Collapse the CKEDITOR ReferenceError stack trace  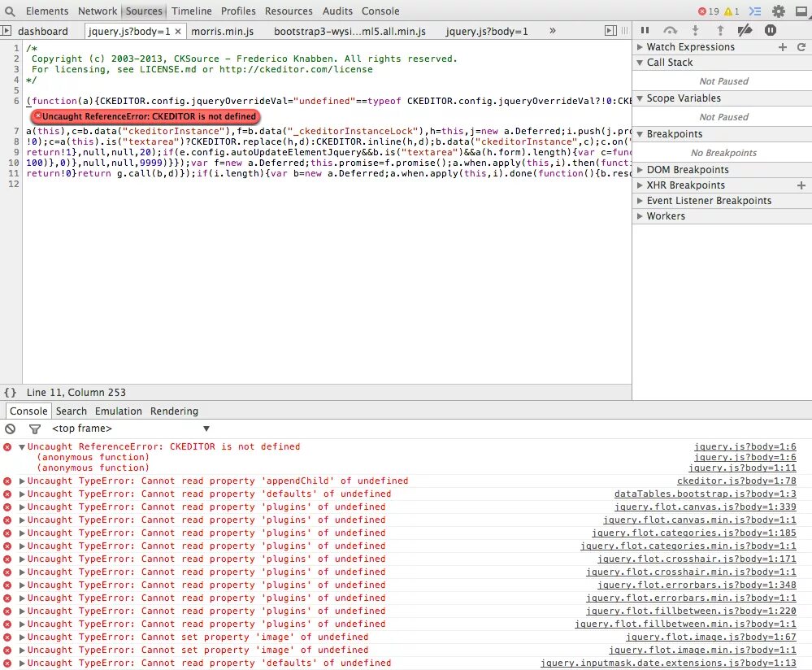tap(22, 446)
